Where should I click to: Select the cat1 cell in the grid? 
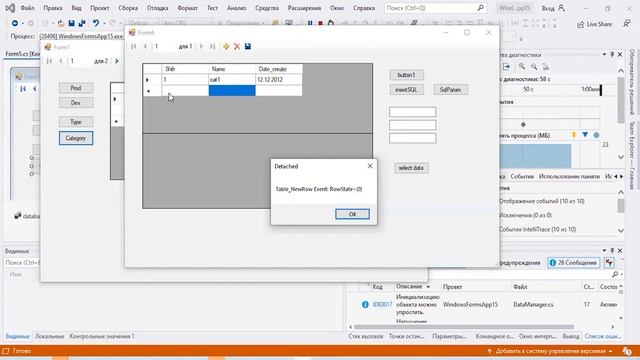[232, 80]
